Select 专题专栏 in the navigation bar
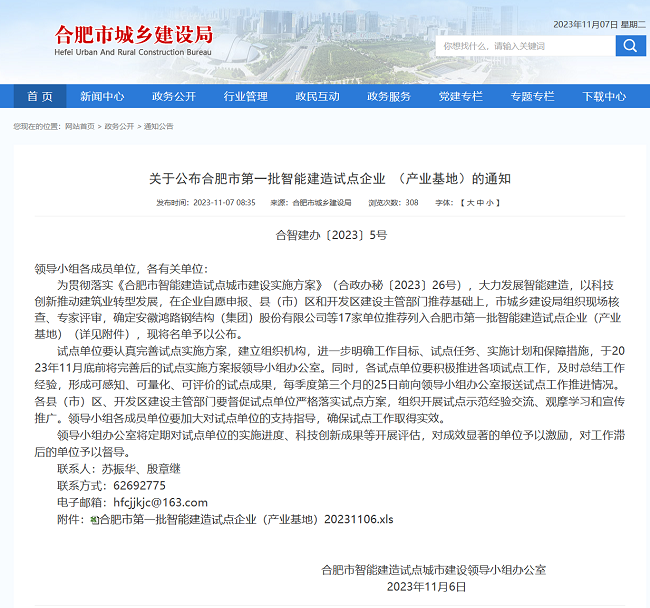Viewport: 650px width, 608px height. (532, 97)
